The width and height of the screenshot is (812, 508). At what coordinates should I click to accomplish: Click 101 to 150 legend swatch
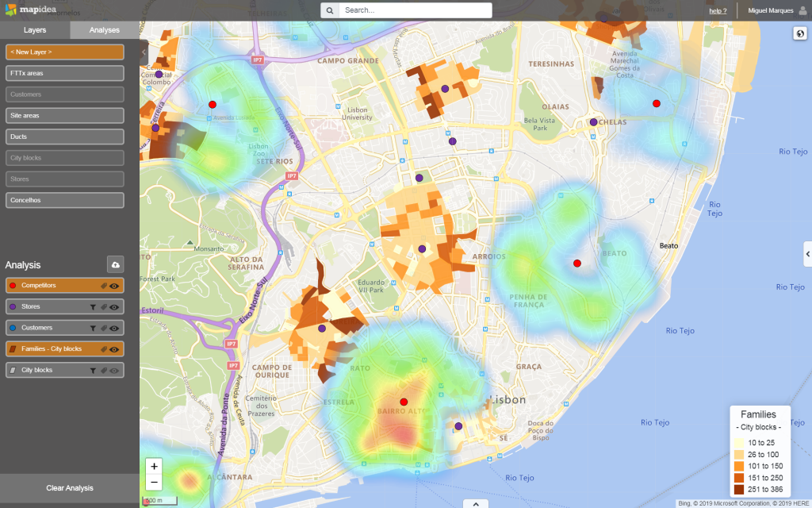(738, 466)
